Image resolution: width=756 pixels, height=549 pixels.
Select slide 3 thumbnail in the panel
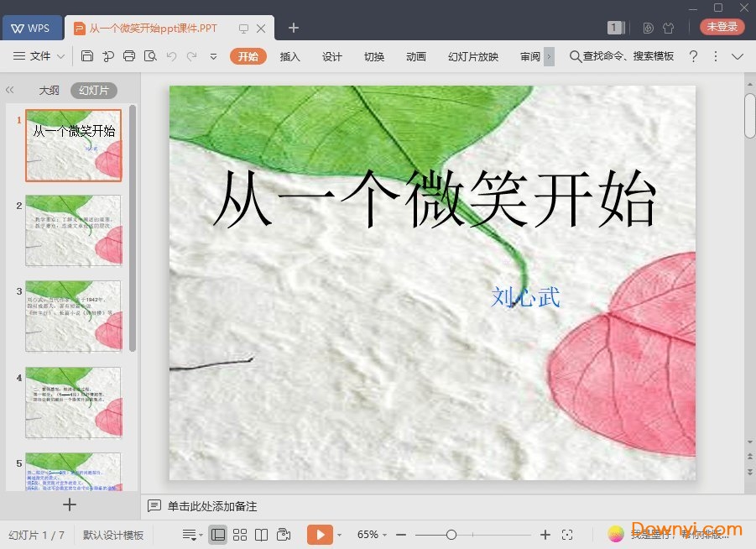click(73, 316)
